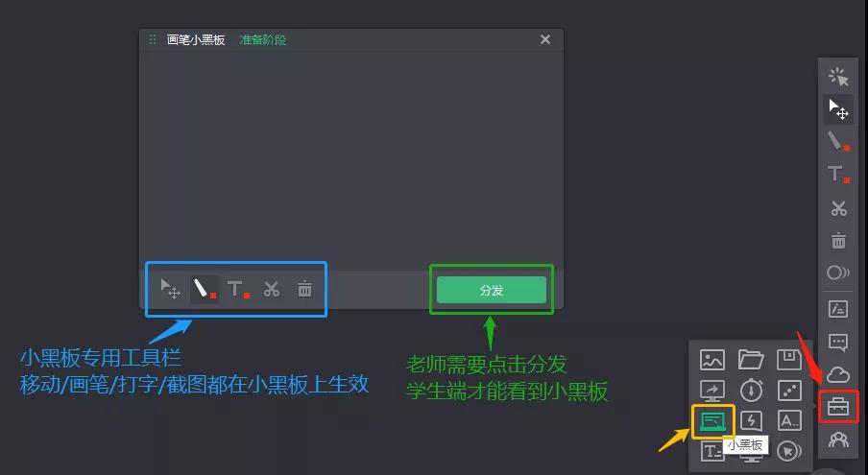Select the laser pointer click tool at sidebar top
The image size is (868, 475).
point(838,77)
